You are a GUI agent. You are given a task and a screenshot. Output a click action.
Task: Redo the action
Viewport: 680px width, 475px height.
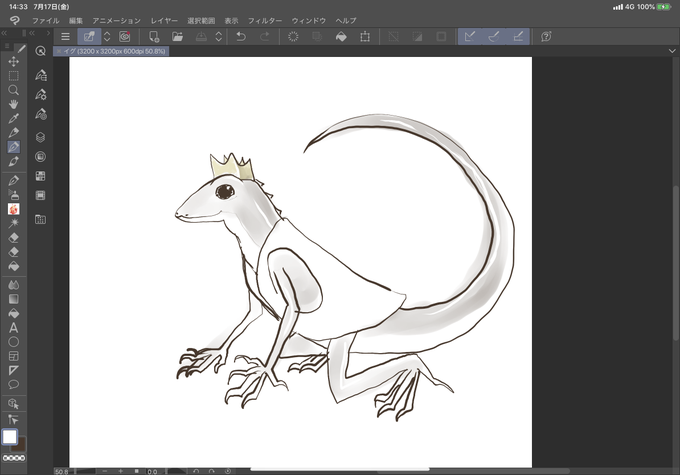tap(265, 36)
